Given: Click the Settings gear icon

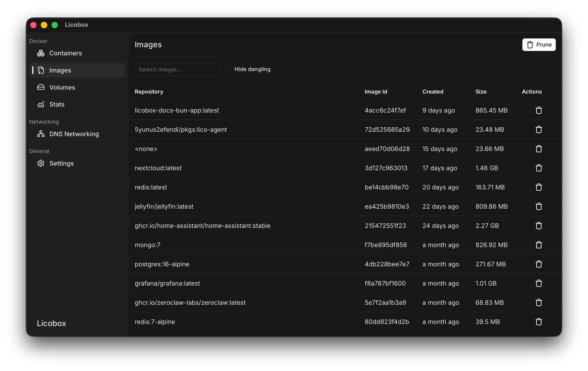Looking at the screenshot, I should tap(41, 163).
